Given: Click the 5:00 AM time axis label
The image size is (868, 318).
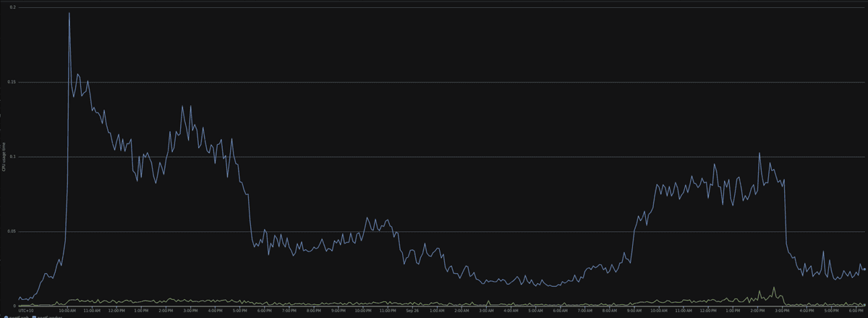Looking at the screenshot, I should pyautogui.click(x=535, y=310).
